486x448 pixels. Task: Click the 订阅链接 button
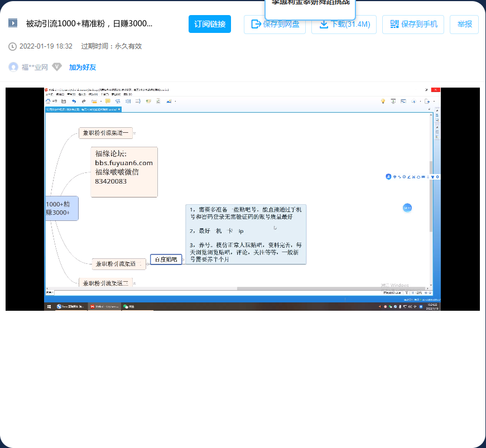(x=210, y=24)
